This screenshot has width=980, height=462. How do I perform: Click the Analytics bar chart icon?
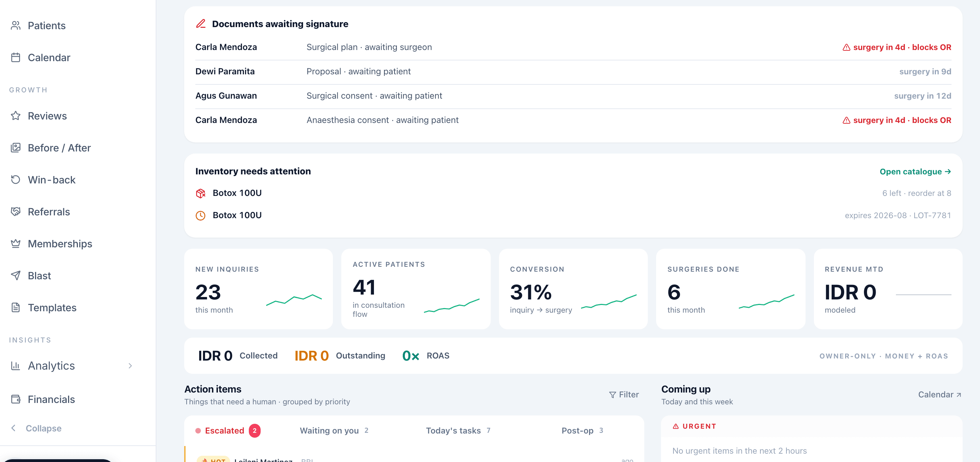tap(16, 365)
